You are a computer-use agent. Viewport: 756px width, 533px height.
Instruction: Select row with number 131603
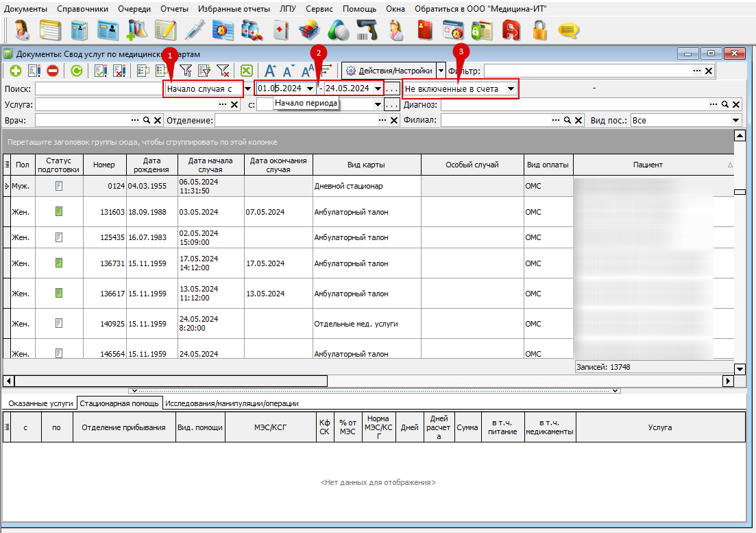point(368,212)
